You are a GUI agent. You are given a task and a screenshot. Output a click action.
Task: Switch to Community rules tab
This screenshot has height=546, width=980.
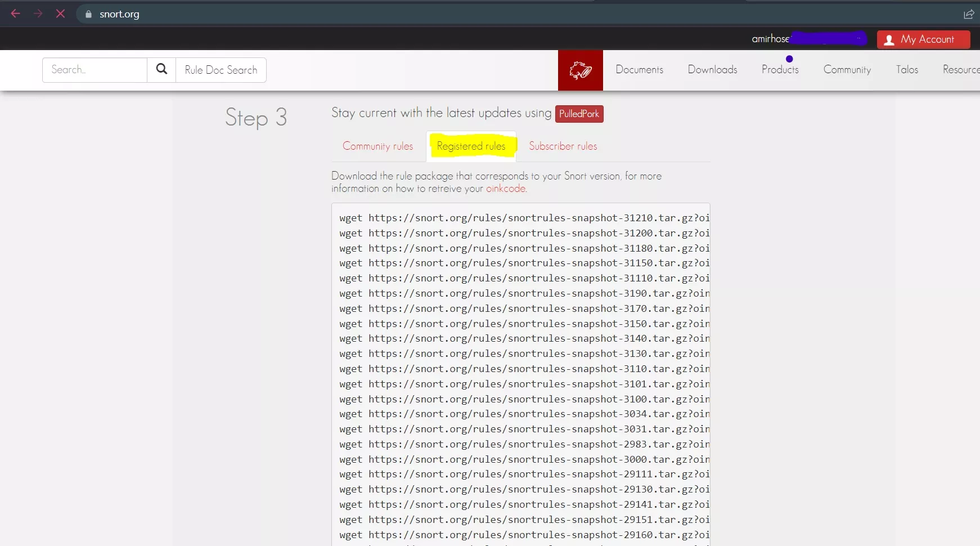(377, 146)
